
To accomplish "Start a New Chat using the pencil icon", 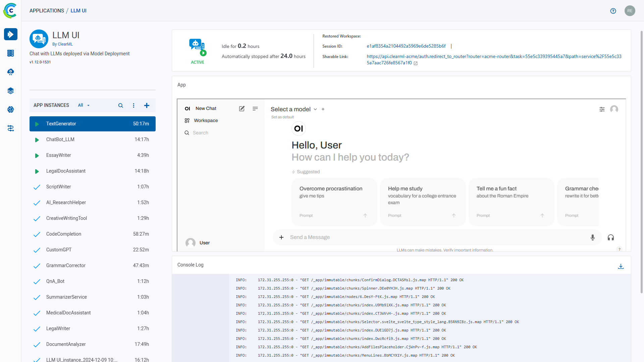I will tap(241, 109).
